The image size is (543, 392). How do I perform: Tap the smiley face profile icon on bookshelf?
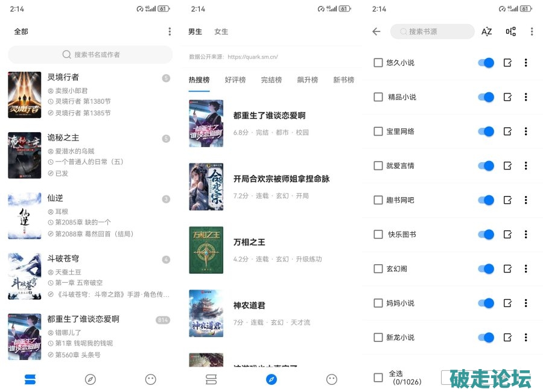pos(151,379)
